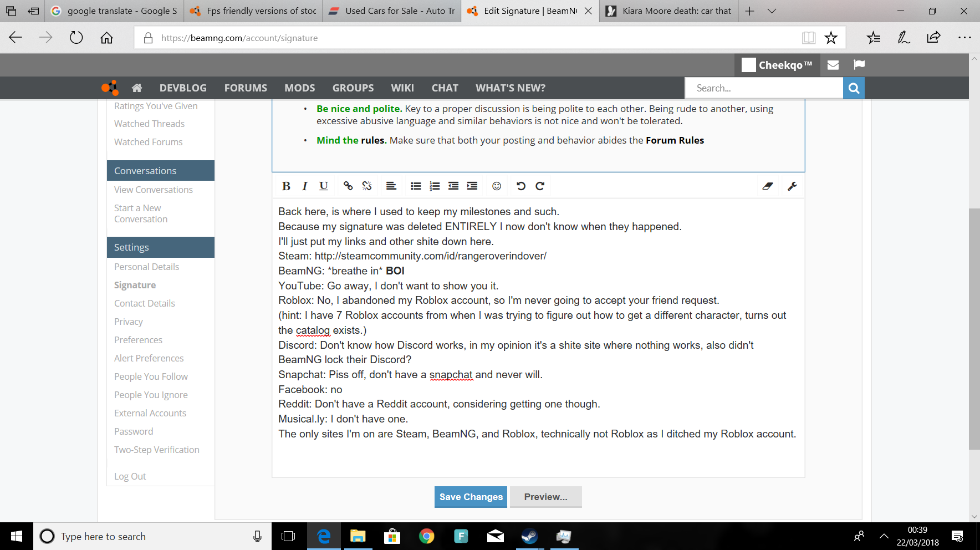
Task: Open the browser settings and more menu
Action: click(964, 38)
